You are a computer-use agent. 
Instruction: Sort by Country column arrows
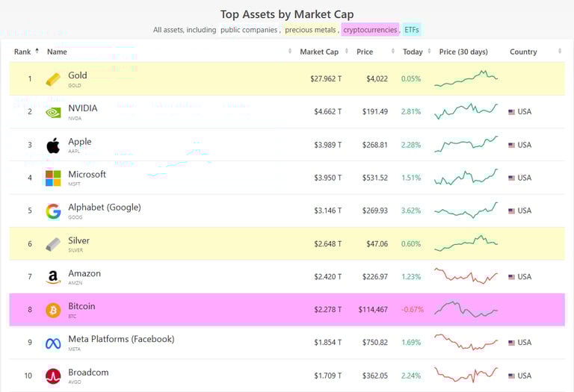click(560, 52)
